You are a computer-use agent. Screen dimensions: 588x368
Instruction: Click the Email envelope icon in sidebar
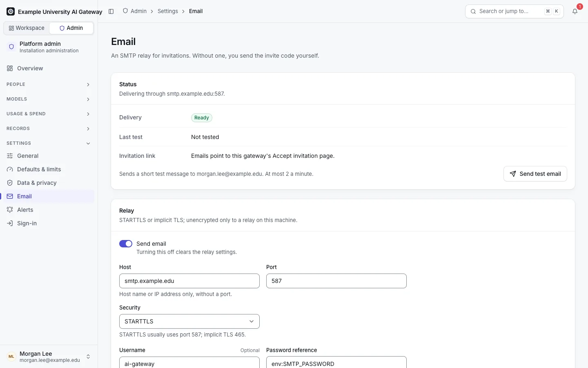click(10, 196)
